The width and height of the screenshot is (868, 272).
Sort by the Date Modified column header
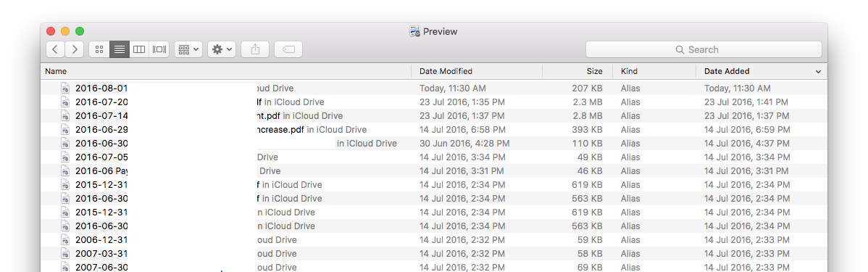(x=477, y=72)
